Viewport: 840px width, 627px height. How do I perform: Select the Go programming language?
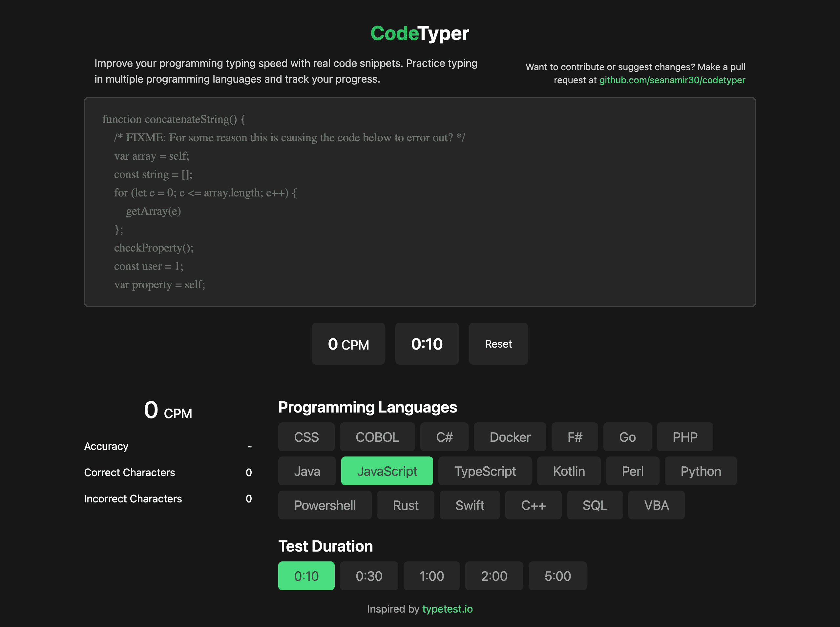click(x=627, y=437)
